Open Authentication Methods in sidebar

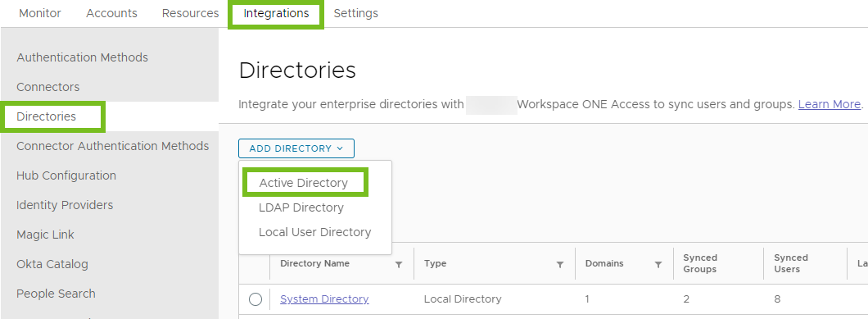[82, 57]
